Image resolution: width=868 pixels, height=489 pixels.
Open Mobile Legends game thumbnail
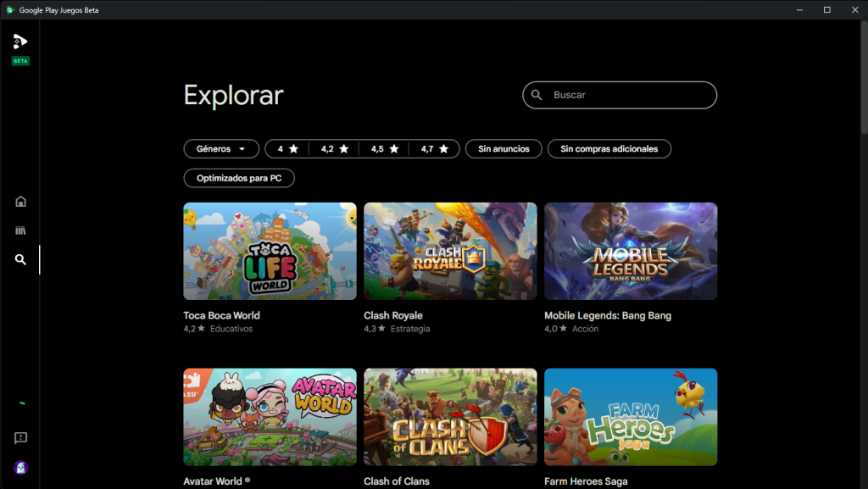click(x=631, y=251)
